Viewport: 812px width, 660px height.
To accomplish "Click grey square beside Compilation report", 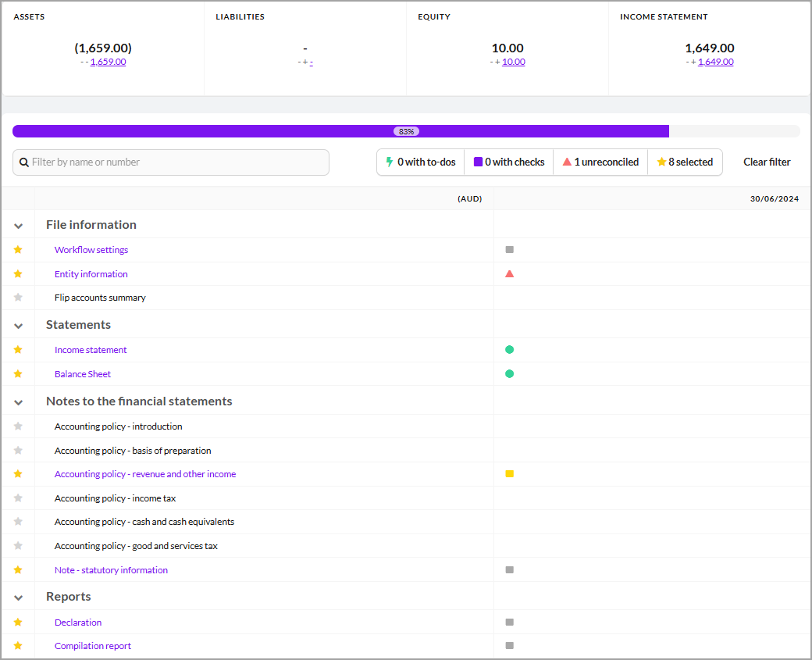I will (509, 646).
